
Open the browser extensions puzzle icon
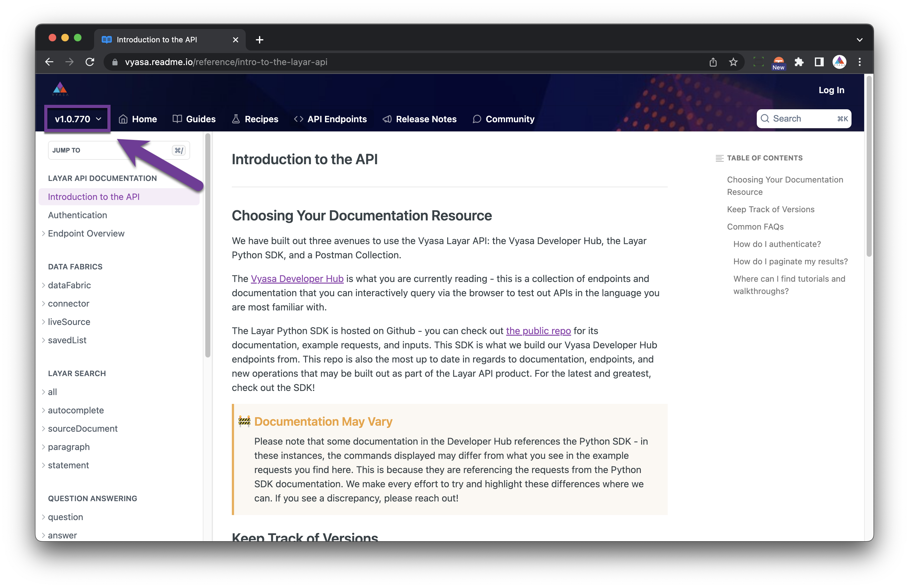799,62
